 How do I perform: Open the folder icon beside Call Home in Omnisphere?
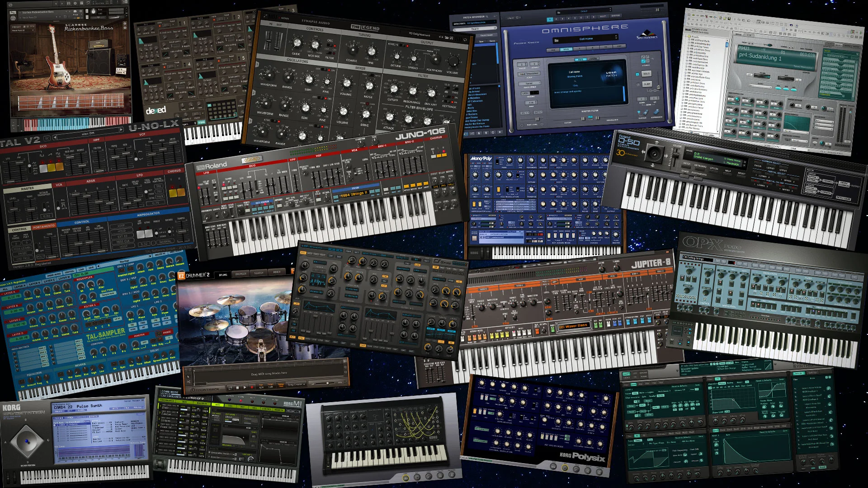(557, 40)
